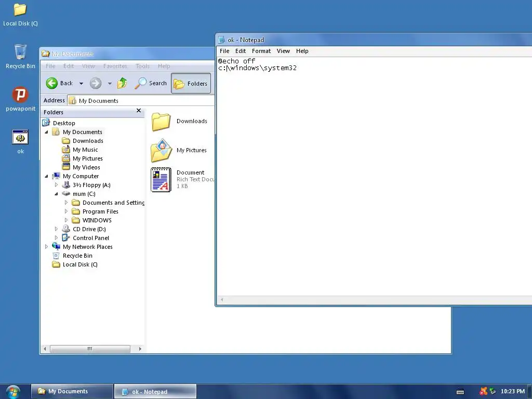Screen dimensions: 532x399
Task: Open Notepad's Help menu
Action: (302, 51)
